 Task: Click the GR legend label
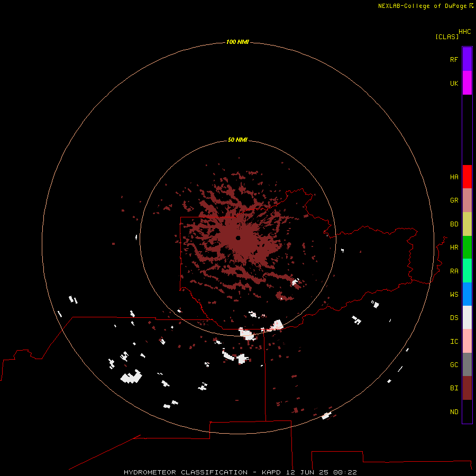(454, 200)
